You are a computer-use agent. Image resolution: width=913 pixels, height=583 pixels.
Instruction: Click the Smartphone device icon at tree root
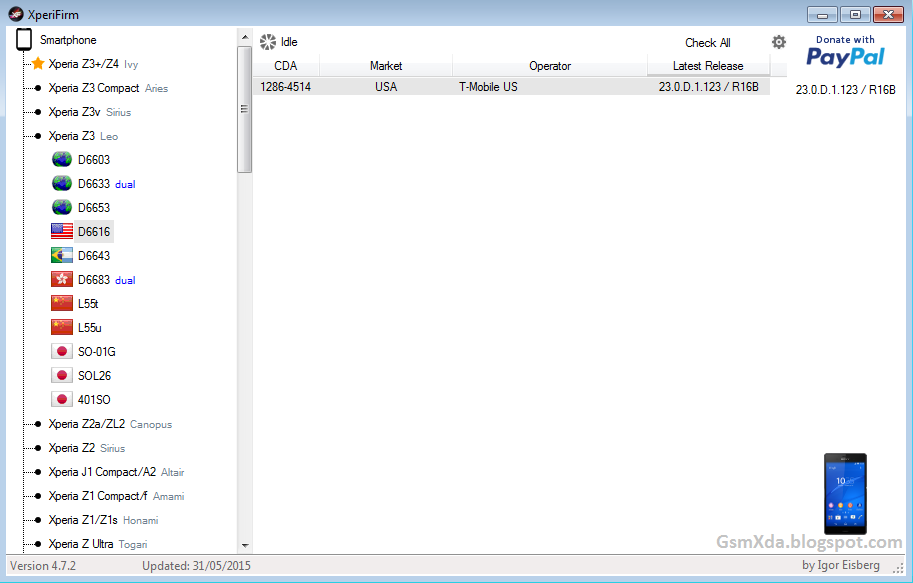pos(24,40)
